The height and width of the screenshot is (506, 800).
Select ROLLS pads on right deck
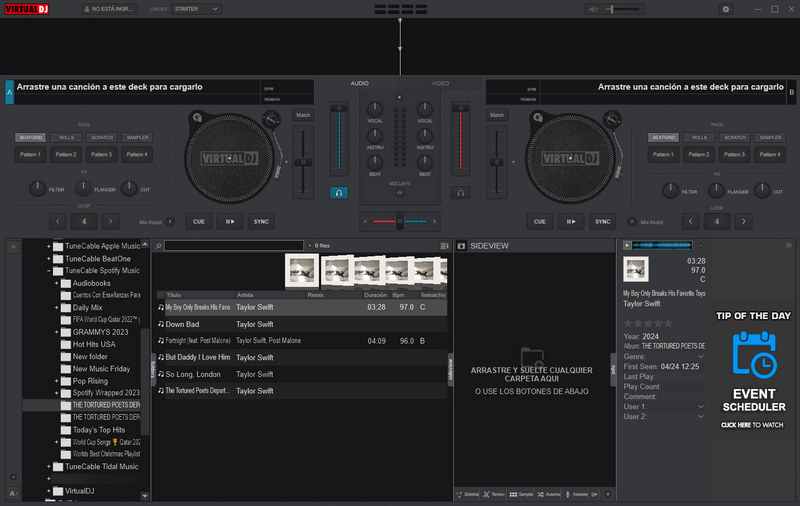click(699, 137)
